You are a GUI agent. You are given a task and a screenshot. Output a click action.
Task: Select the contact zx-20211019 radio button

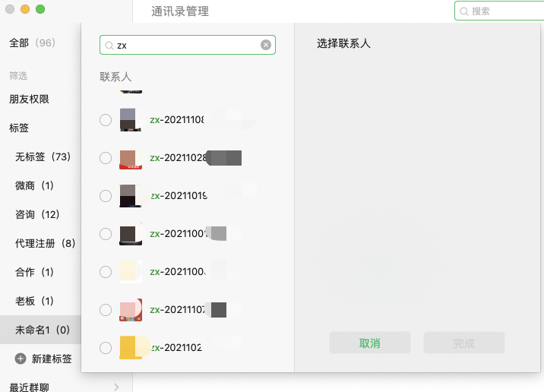106,196
